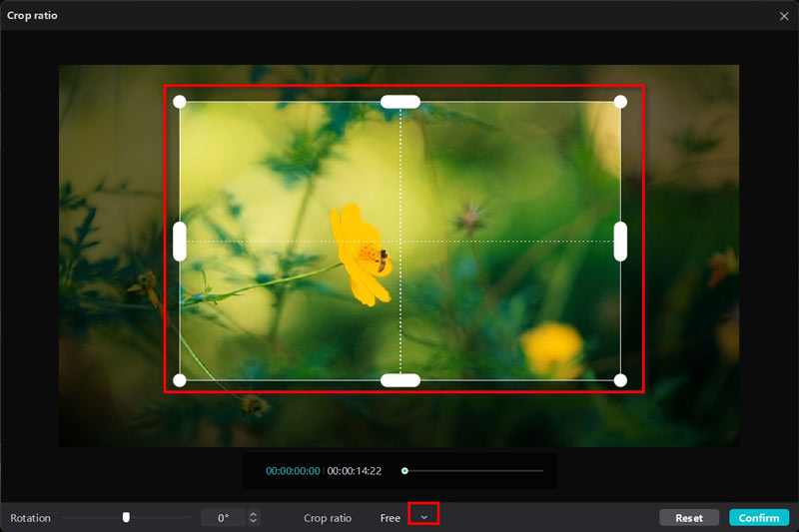
Task: Decrease rotation with the down stepper arrow
Action: click(254, 522)
